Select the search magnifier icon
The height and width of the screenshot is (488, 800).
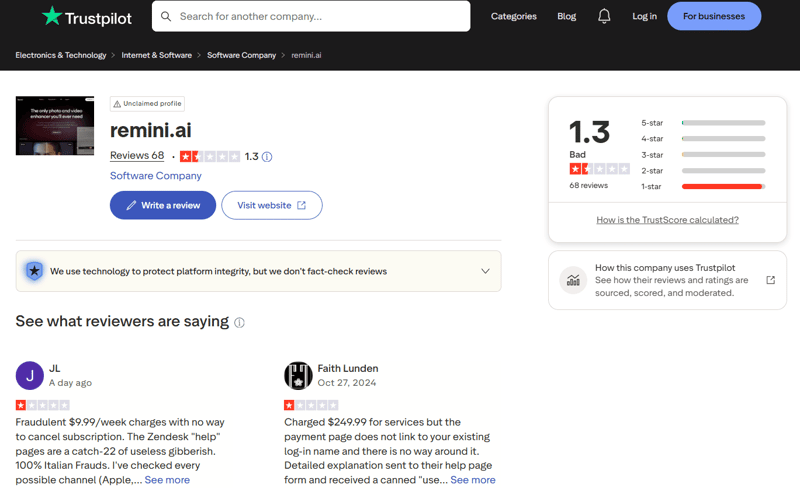click(x=166, y=16)
